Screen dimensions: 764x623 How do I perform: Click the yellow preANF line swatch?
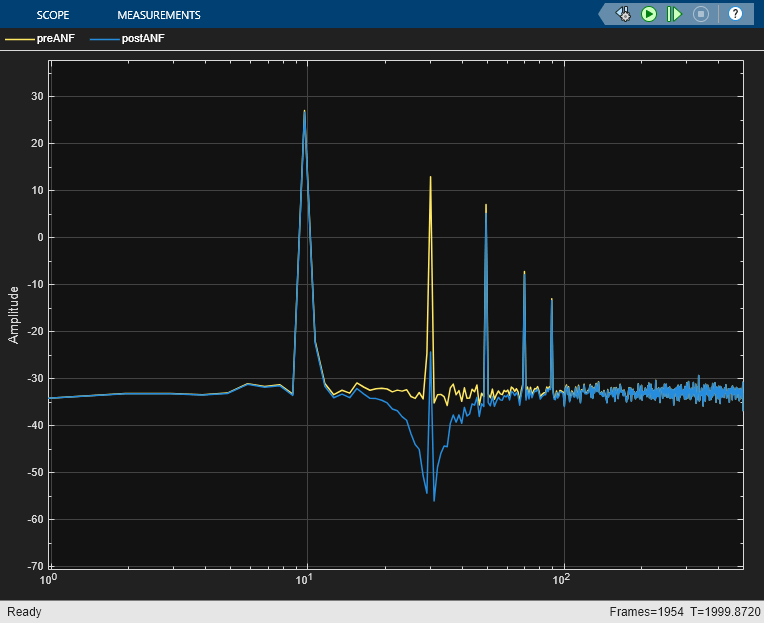point(19,39)
